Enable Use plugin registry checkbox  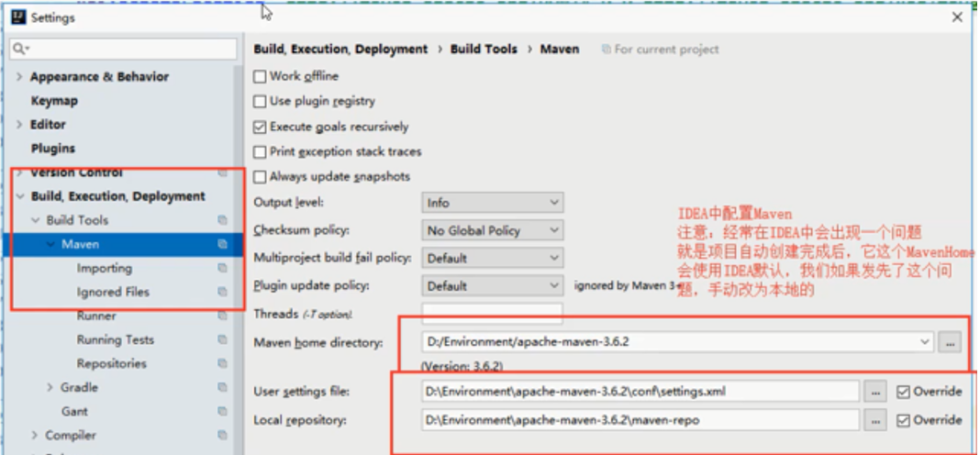pyautogui.click(x=260, y=101)
